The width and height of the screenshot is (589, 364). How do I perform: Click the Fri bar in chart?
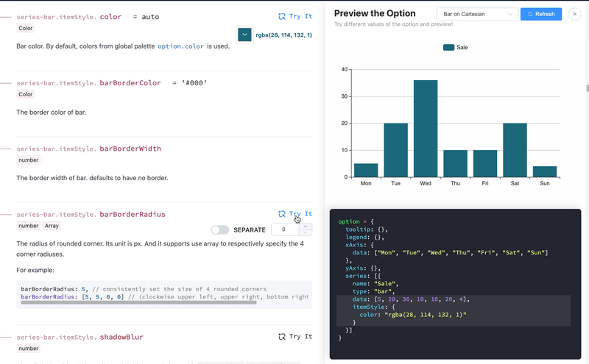point(485,163)
